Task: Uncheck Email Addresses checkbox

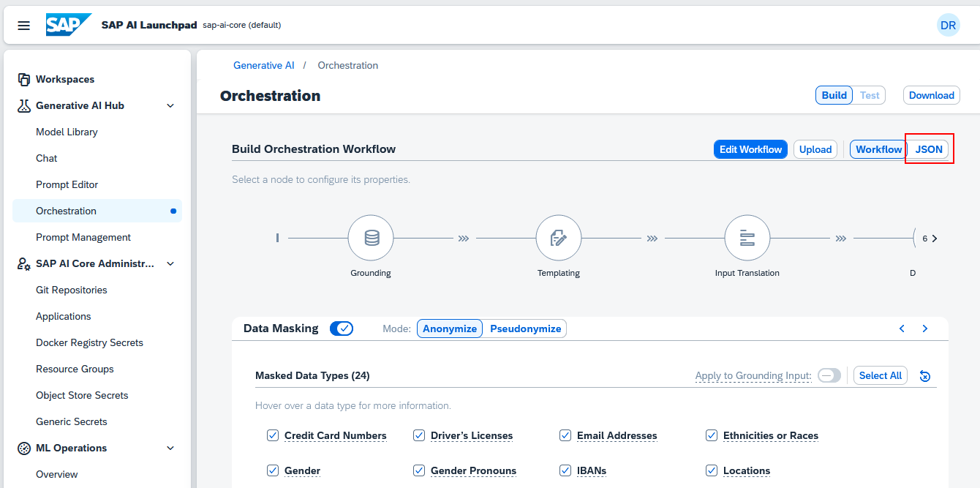Action: pos(565,435)
